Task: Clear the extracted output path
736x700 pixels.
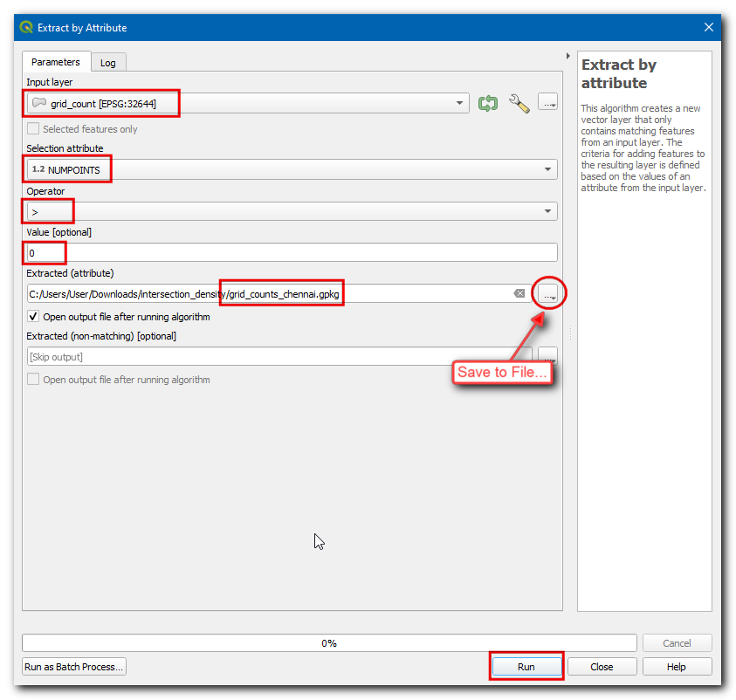Action: tap(519, 294)
